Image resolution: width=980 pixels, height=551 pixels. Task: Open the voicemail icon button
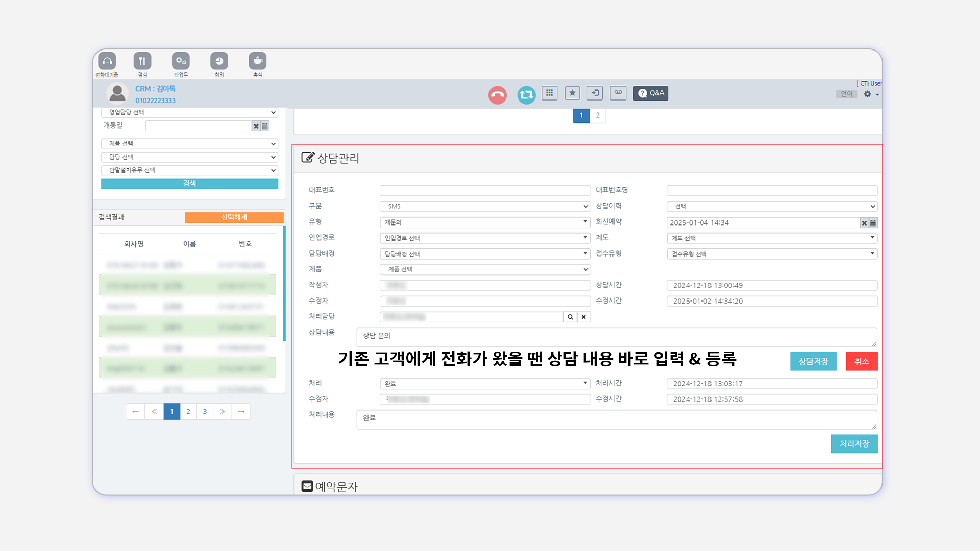click(x=618, y=93)
